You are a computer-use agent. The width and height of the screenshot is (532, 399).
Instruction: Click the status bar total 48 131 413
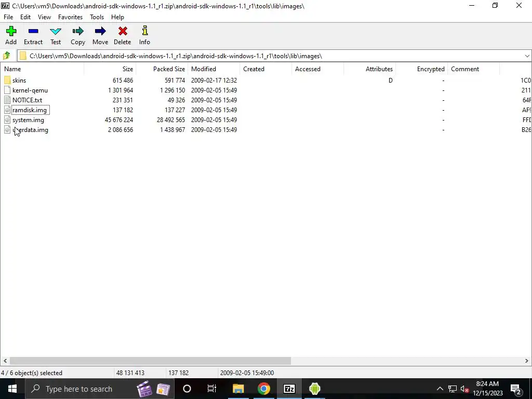click(130, 373)
